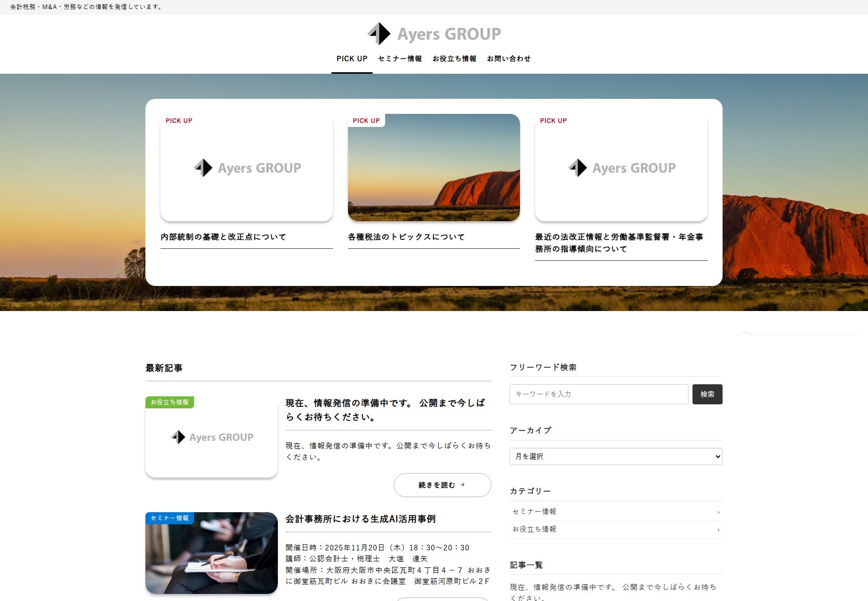The image size is (868, 601).
Task: Select the セミナー情報 category in sidebar
Action: (x=535, y=512)
